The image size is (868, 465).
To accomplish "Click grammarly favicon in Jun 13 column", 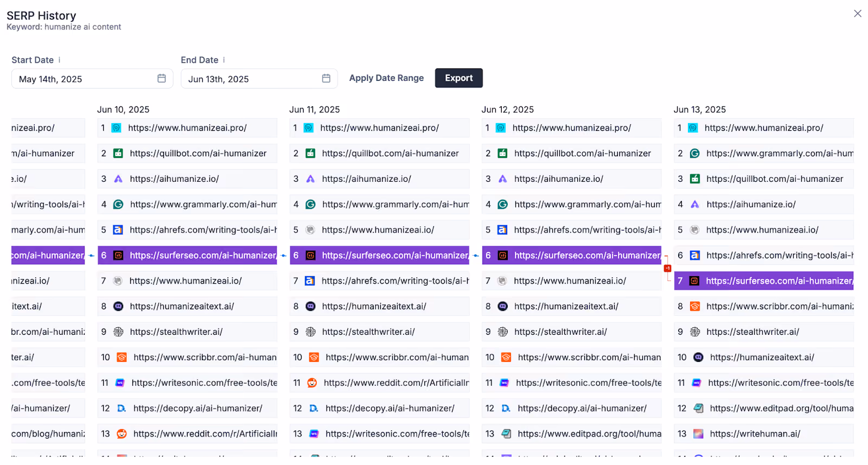I will point(694,154).
